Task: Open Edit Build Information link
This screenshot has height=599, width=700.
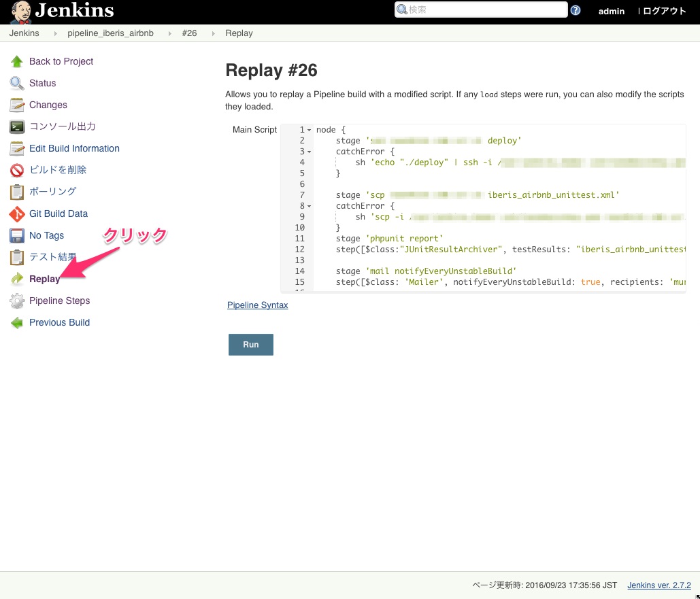Action: tap(75, 148)
